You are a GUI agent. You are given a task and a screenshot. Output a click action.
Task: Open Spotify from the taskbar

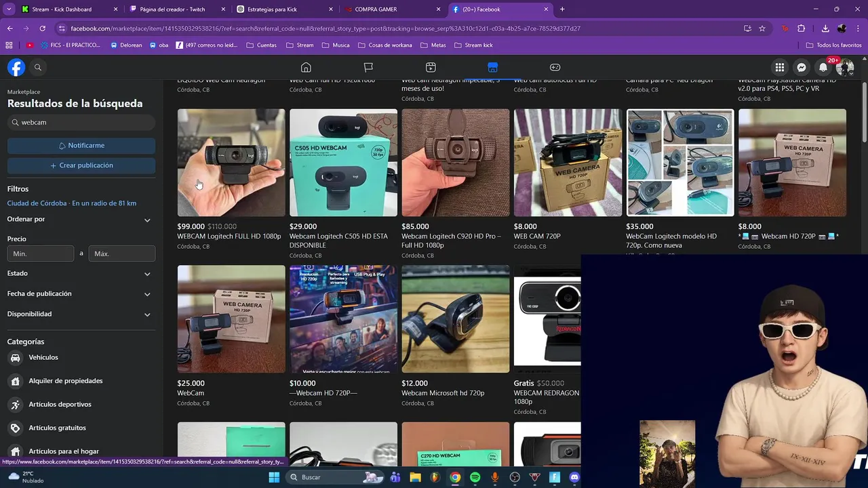[475, 477]
